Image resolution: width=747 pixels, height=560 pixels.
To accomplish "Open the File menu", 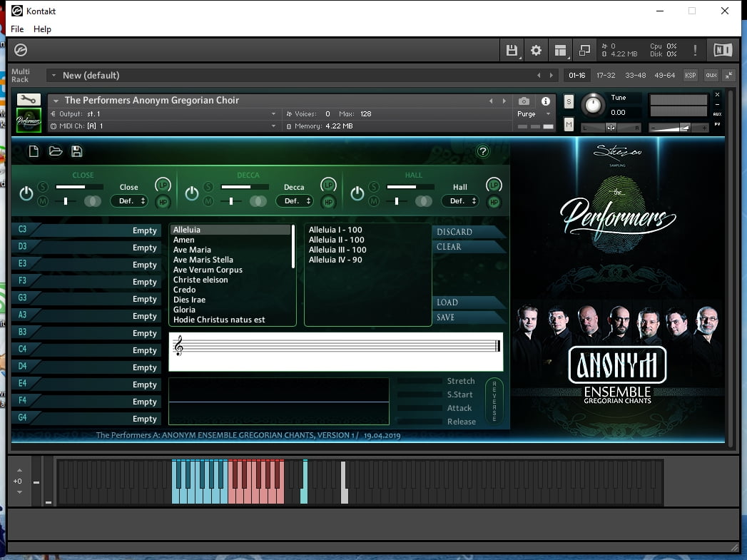I will tap(17, 29).
